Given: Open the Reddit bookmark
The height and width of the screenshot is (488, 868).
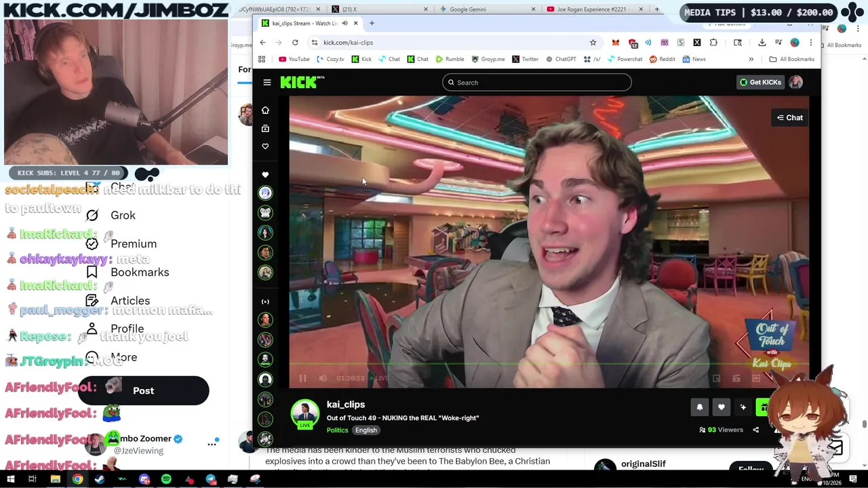Looking at the screenshot, I should 663,59.
